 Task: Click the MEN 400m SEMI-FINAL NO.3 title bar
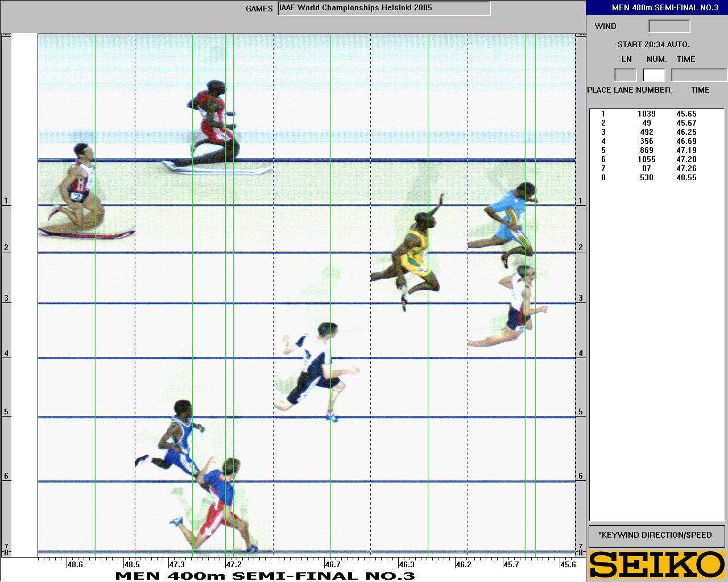[x=657, y=7]
